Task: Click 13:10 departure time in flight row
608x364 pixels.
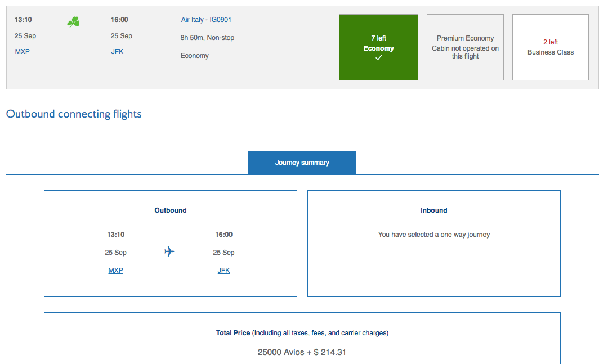Action: [x=23, y=20]
